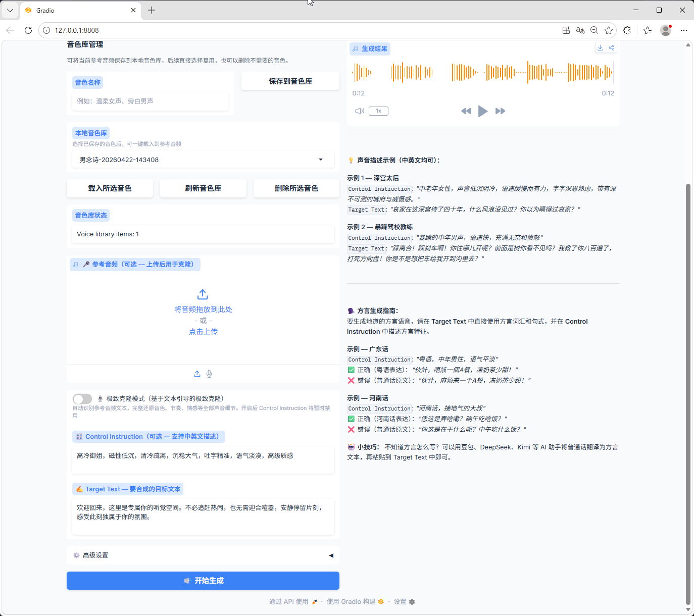Download the generated audio result
The height and width of the screenshot is (616, 694).
(600, 48)
